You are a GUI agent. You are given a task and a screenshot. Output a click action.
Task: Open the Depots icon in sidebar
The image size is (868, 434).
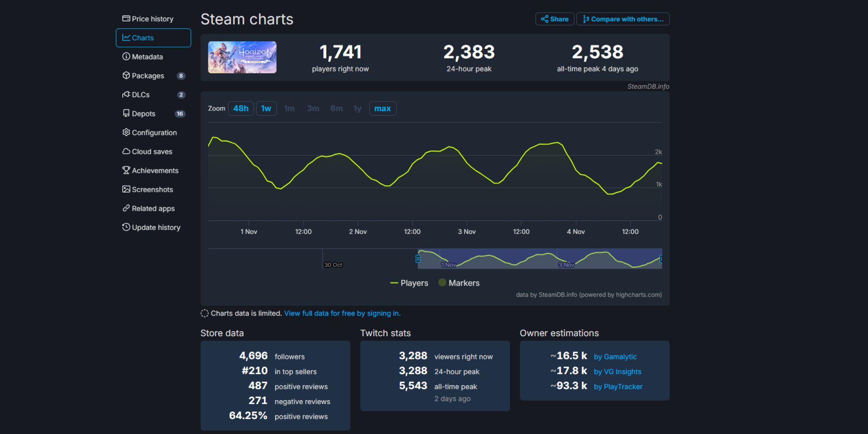pos(126,113)
